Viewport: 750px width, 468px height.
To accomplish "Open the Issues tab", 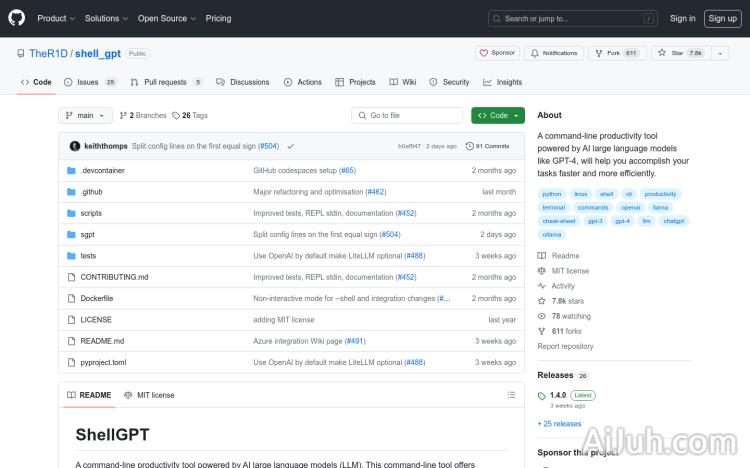I will click(88, 82).
